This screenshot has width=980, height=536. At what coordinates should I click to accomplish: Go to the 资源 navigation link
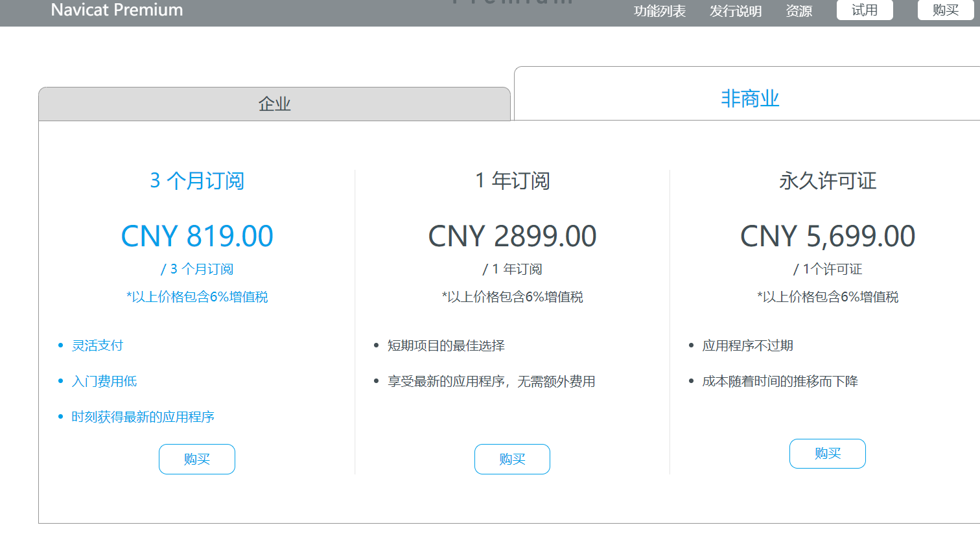pos(799,11)
